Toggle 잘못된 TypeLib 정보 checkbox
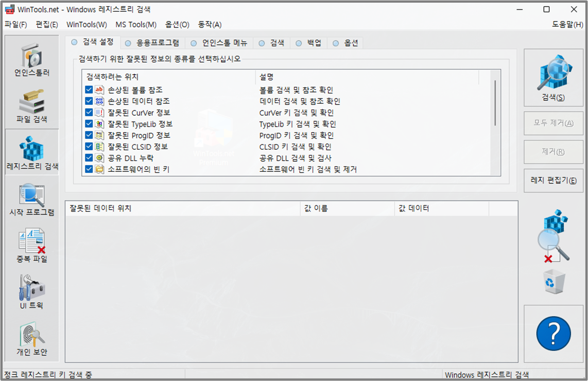Viewport: 588px width, 381px height. coord(89,124)
